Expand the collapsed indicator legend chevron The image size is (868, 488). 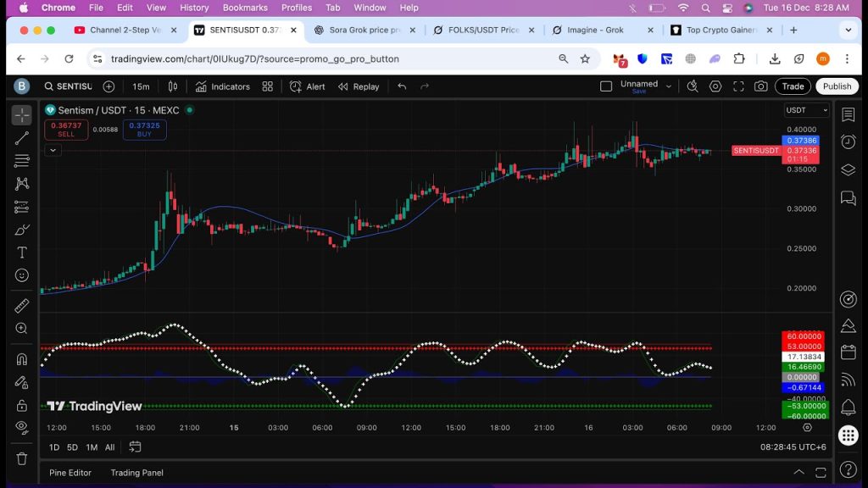[53, 150]
